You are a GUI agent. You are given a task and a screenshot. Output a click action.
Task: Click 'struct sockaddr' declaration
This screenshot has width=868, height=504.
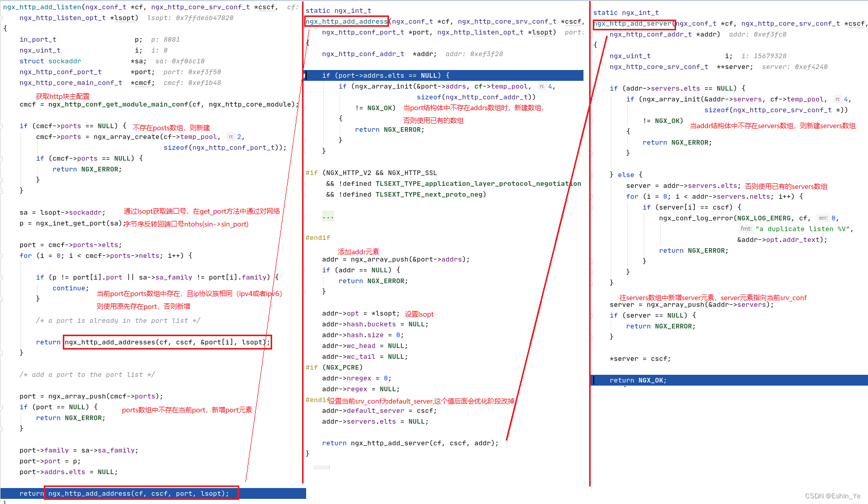click(50, 61)
